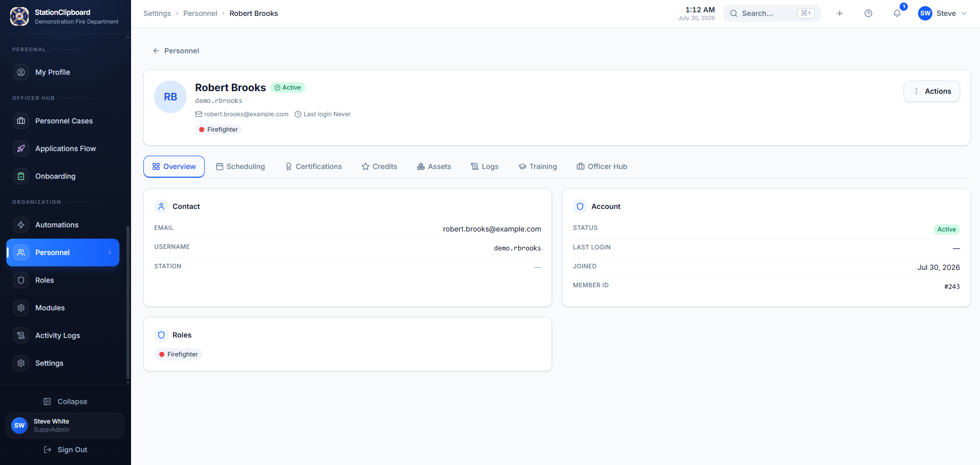980x465 pixels.
Task: Click the green Active badge beside Robert Brooks
Action: click(288, 88)
